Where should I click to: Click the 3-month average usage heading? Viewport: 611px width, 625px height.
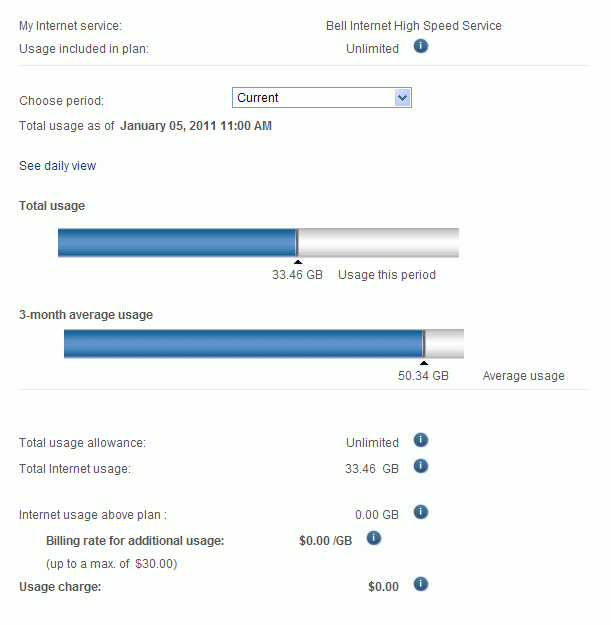click(x=86, y=315)
